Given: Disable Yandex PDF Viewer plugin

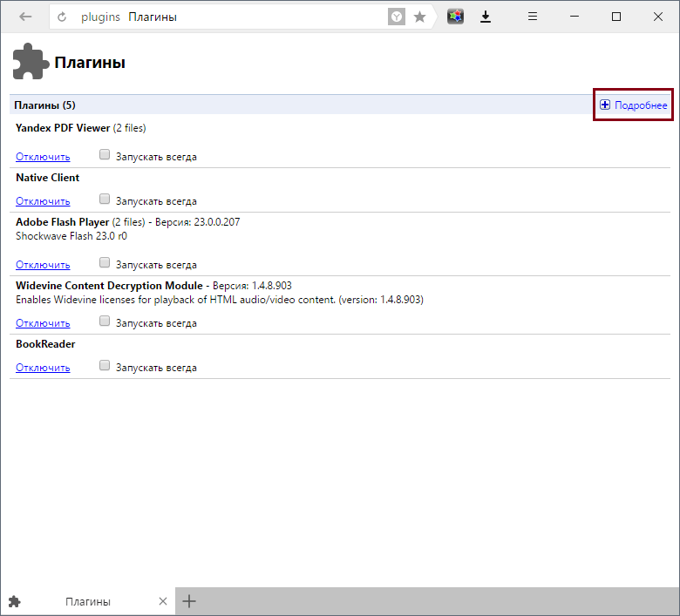Looking at the screenshot, I should pos(43,157).
